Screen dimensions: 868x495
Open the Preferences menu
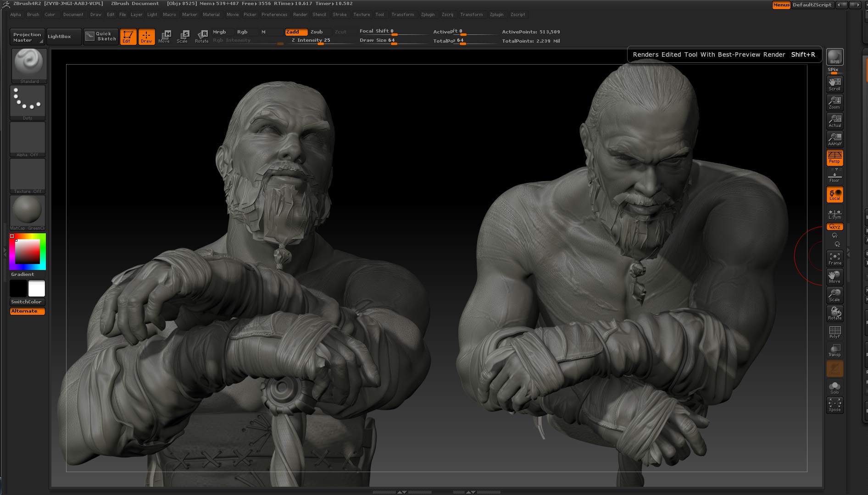(274, 15)
